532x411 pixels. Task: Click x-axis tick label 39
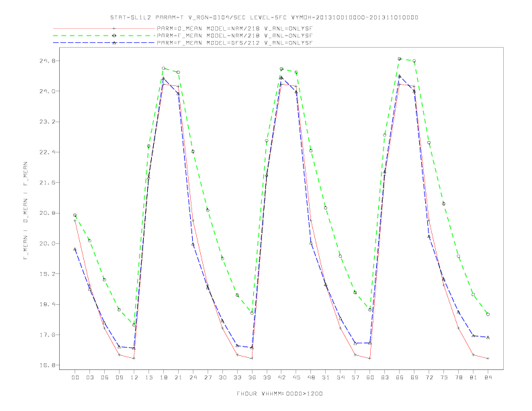pos(267,377)
